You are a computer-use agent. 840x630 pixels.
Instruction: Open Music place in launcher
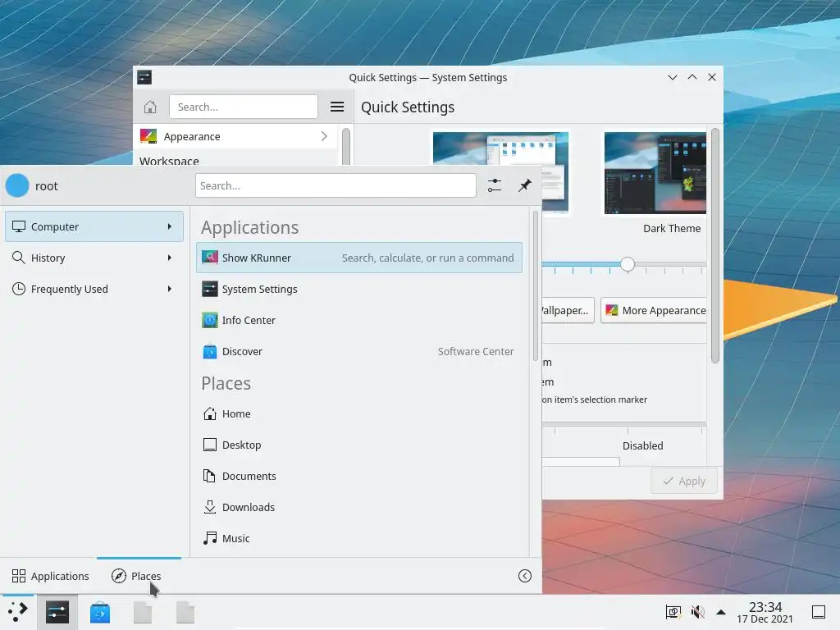click(x=359, y=538)
